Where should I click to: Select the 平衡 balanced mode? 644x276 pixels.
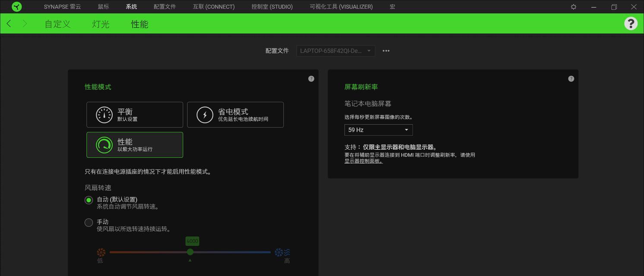135,115
